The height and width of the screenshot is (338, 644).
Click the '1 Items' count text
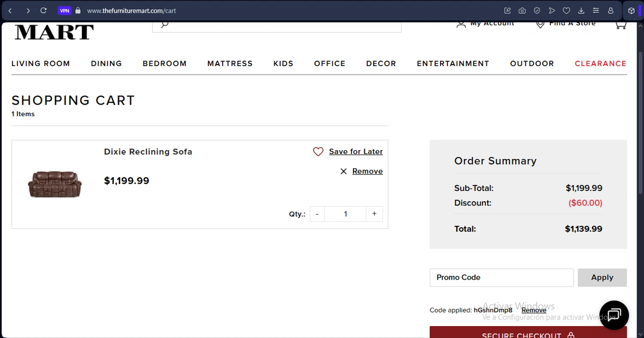[x=23, y=114]
